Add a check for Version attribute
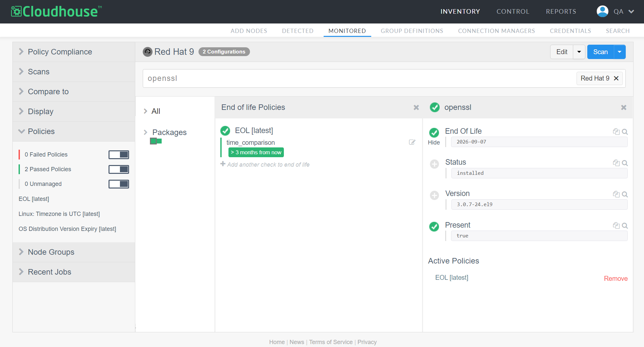The width and height of the screenshot is (644, 347). (x=434, y=195)
